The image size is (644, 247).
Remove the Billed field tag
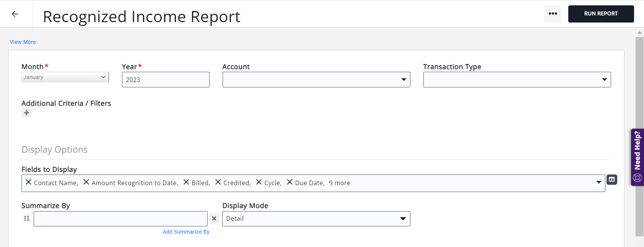coord(186,182)
